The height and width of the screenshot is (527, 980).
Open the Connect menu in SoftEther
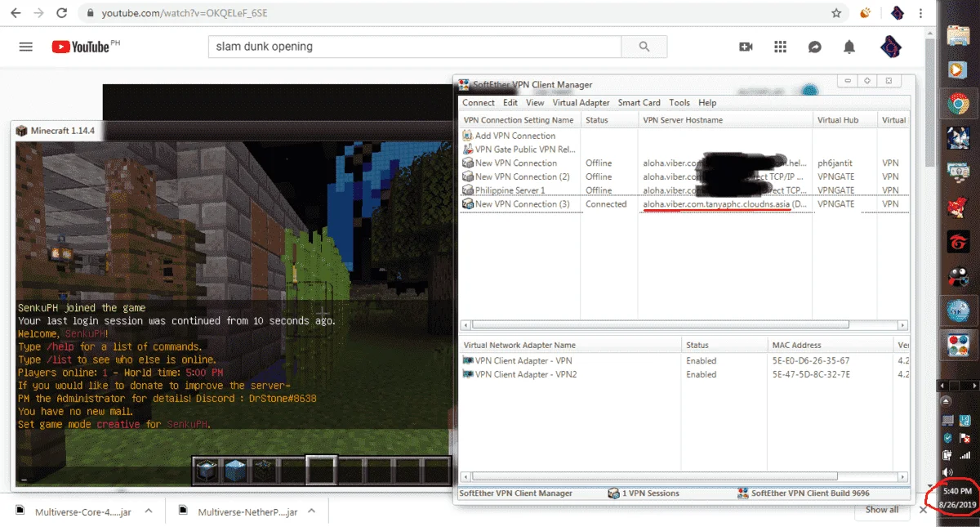click(479, 103)
